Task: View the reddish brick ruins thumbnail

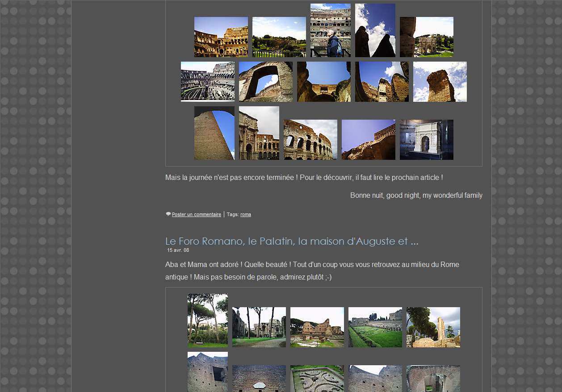Action: 317,327
